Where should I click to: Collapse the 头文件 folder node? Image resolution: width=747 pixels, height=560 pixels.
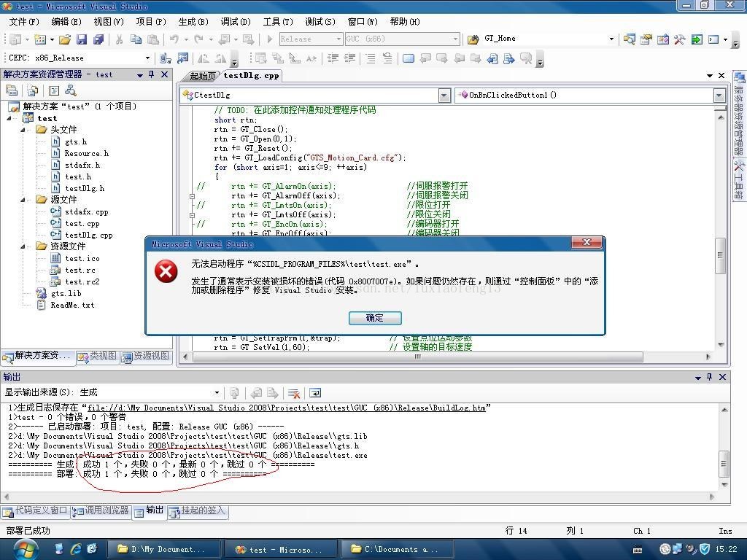point(23,130)
